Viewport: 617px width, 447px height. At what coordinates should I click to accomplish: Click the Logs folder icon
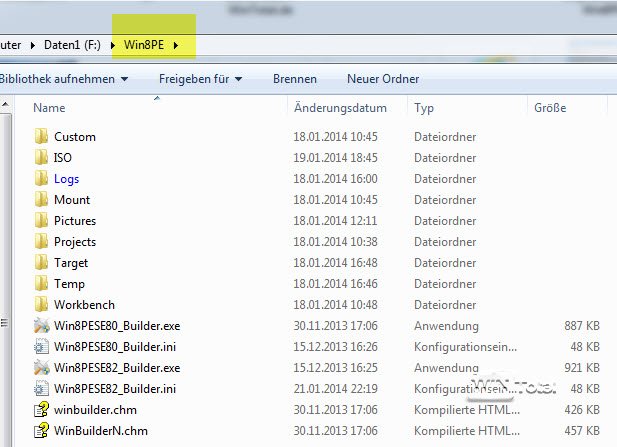pos(41,179)
